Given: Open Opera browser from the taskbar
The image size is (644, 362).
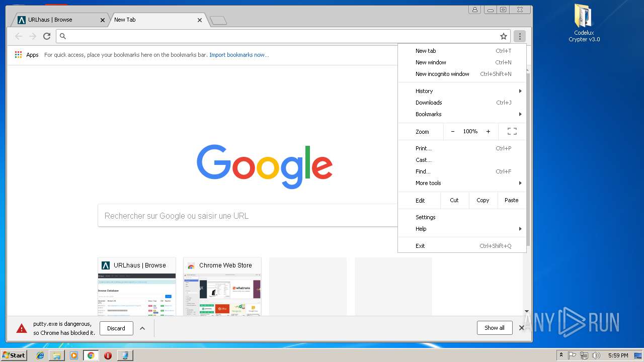Looking at the screenshot, I should point(108,355).
